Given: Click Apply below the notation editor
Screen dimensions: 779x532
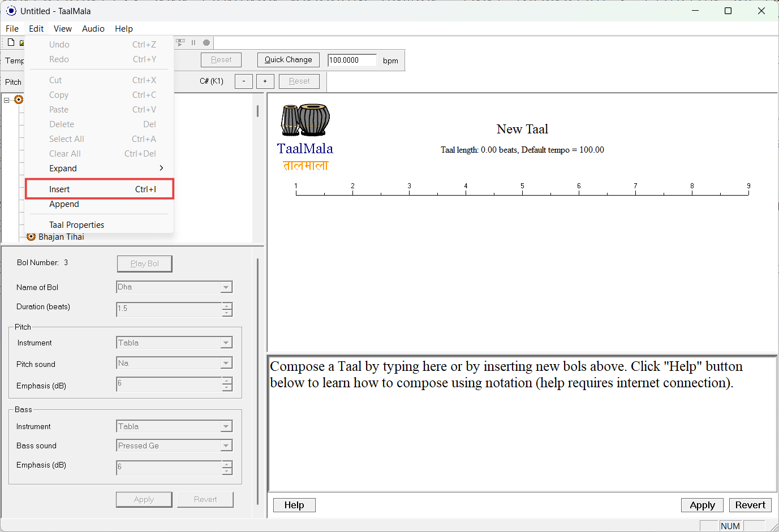Looking at the screenshot, I should pyautogui.click(x=703, y=505).
